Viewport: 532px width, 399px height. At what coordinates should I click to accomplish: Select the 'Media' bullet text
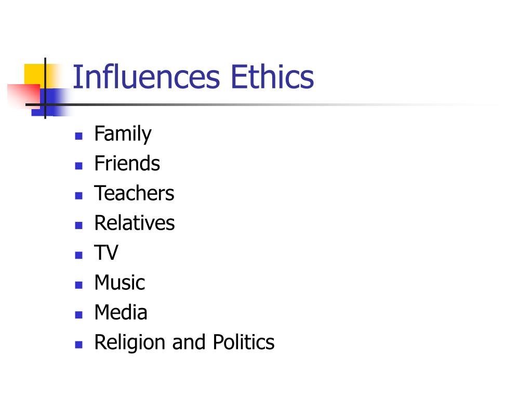121,312
